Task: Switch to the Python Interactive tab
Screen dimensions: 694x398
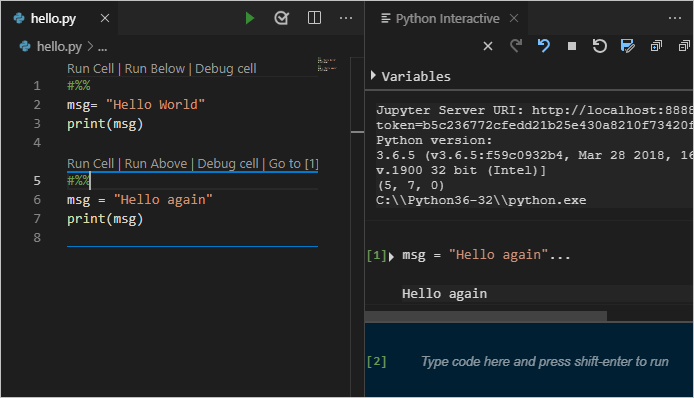Action: pos(447,19)
